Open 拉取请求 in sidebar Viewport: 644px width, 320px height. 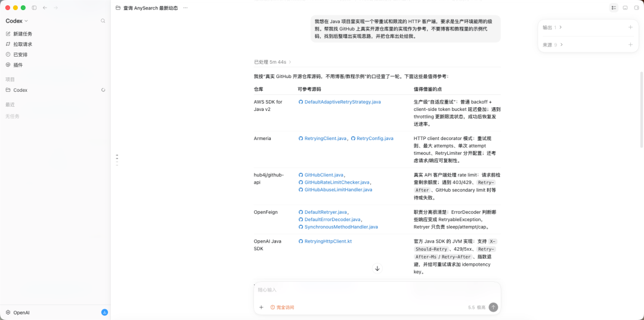pos(23,44)
